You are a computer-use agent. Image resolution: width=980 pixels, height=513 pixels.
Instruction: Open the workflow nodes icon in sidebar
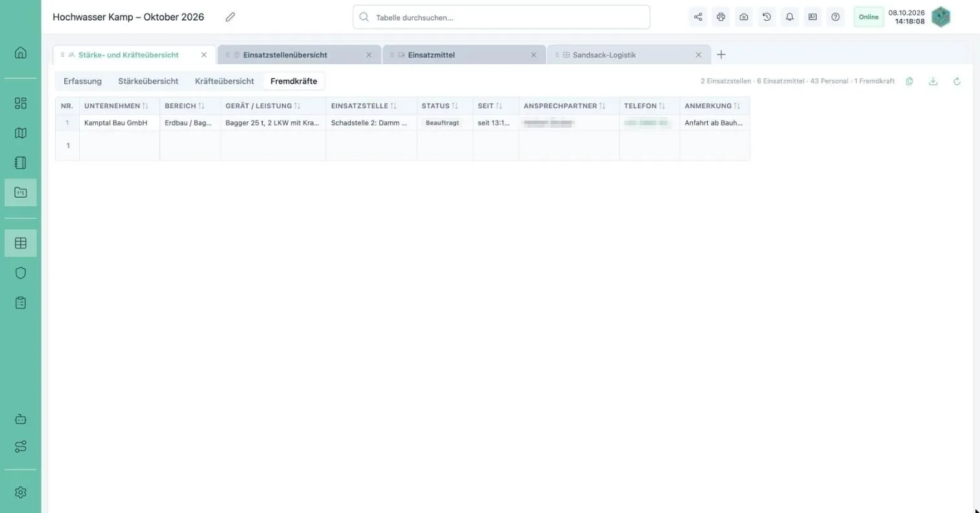[x=21, y=447]
